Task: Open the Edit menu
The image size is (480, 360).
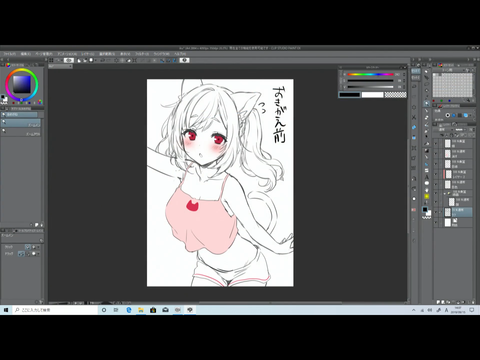Action: (x=26, y=54)
